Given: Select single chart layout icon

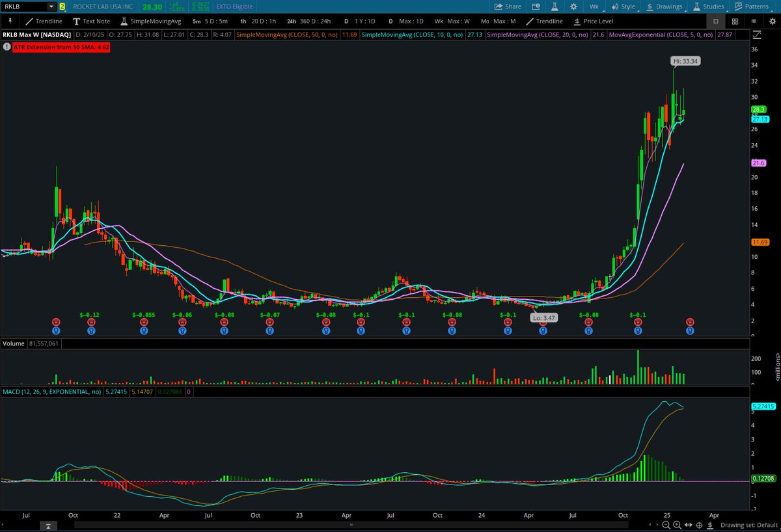Looking at the screenshot, I should coord(716,21).
